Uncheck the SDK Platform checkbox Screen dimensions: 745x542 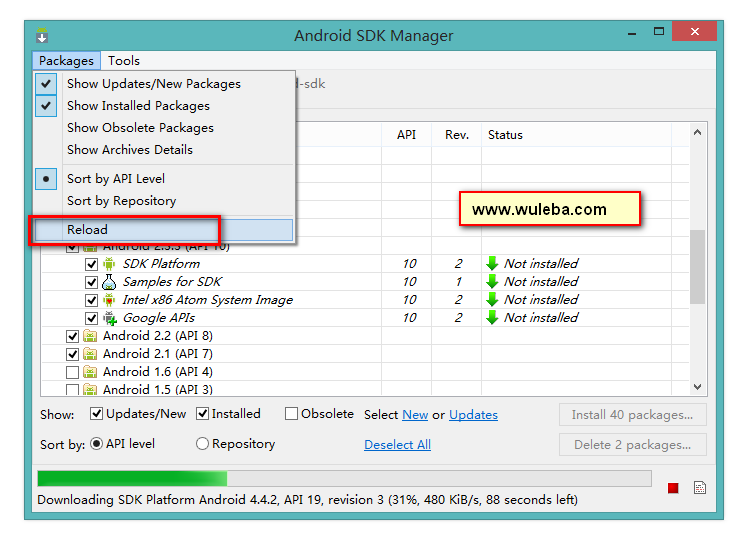(91, 264)
